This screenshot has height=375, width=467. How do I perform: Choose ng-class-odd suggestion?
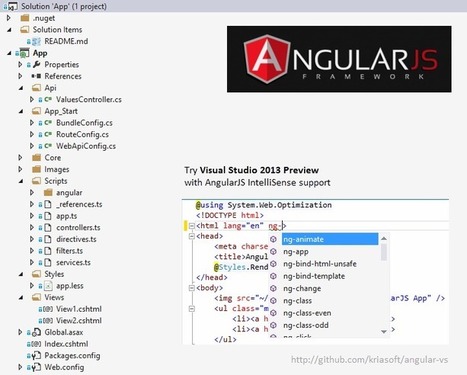(306, 325)
